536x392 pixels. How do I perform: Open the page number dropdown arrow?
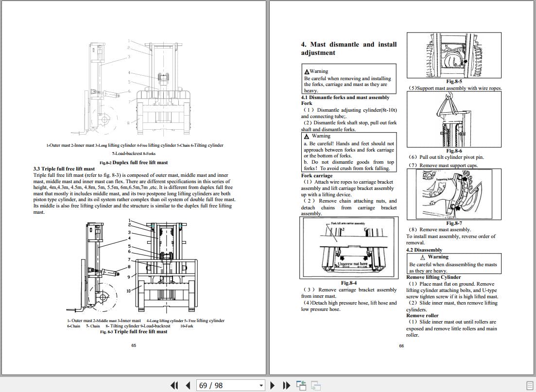[x=261, y=386]
